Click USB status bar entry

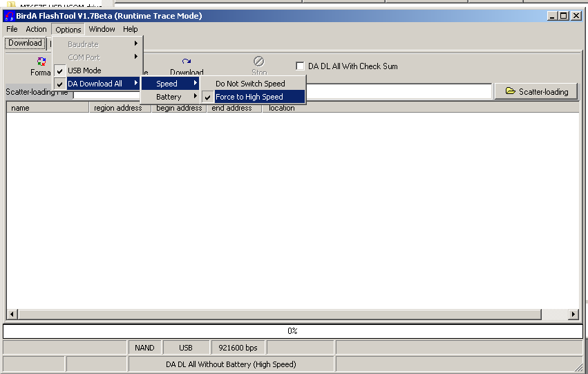coord(186,348)
